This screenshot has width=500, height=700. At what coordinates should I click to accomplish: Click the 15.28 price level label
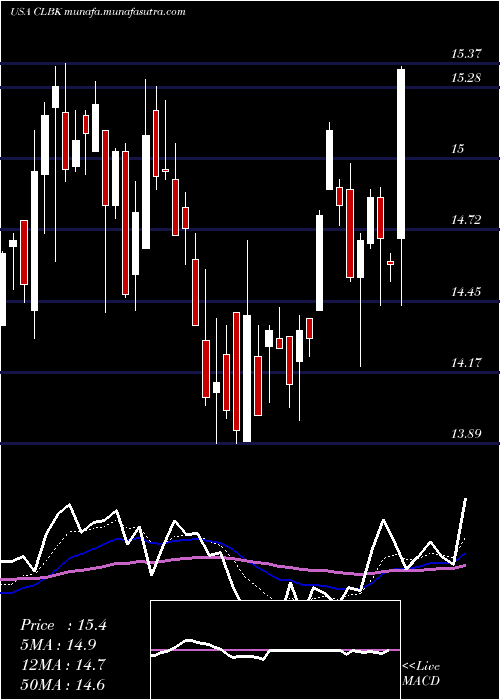point(466,78)
